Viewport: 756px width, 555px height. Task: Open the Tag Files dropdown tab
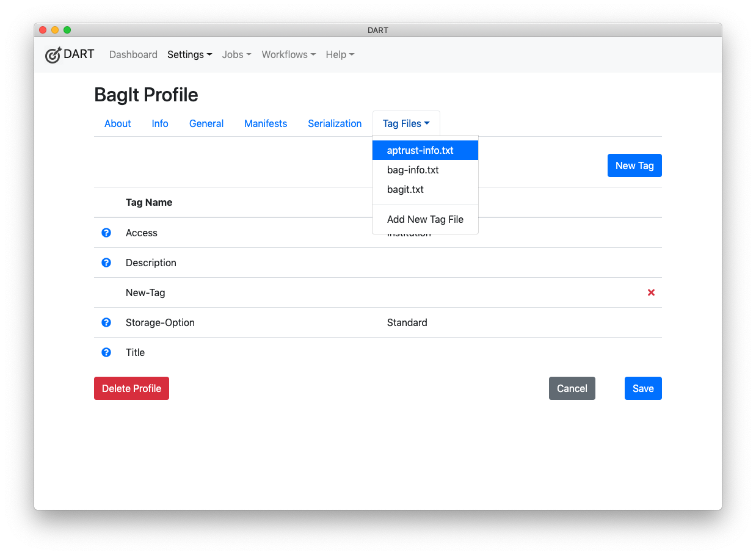405,123
